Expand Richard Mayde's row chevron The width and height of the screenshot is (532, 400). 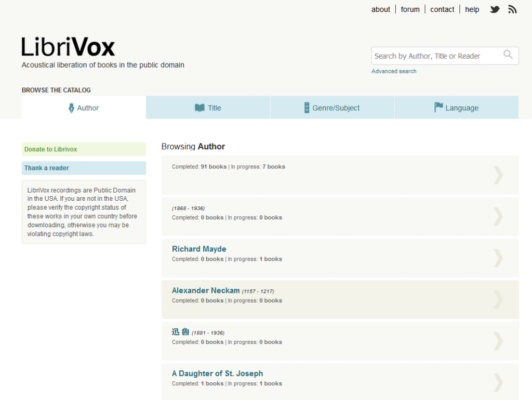498,258
